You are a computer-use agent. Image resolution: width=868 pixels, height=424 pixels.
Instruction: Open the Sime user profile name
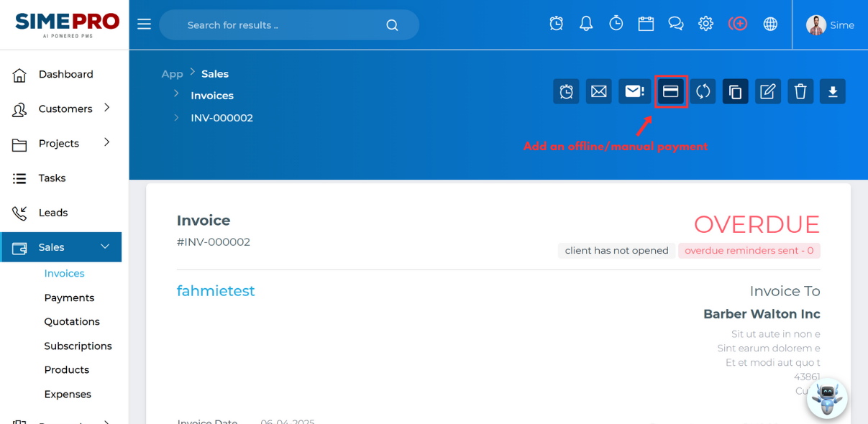tap(842, 25)
